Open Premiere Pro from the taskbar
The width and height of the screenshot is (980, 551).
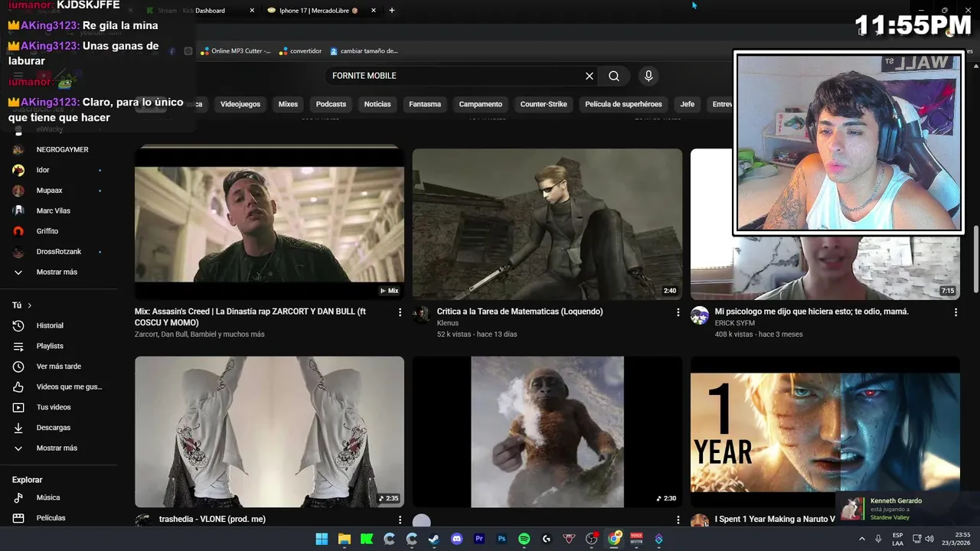coord(479,539)
